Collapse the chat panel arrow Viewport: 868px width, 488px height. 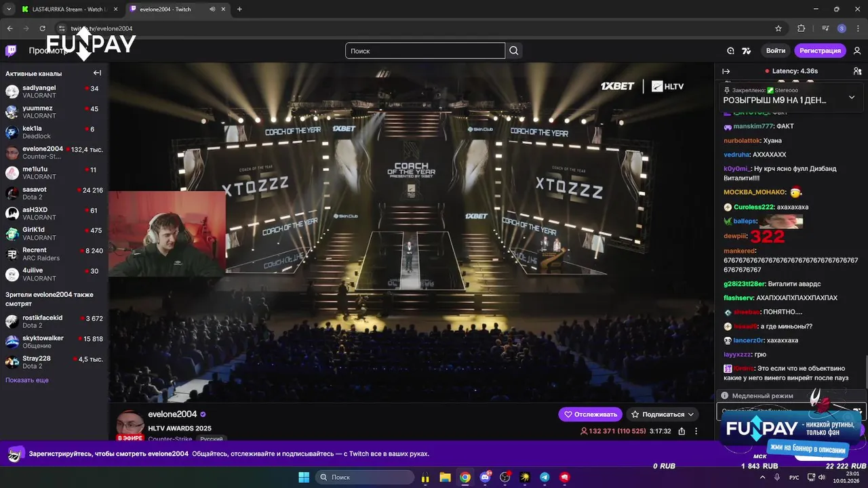pyautogui.click(x=726, y=71)
